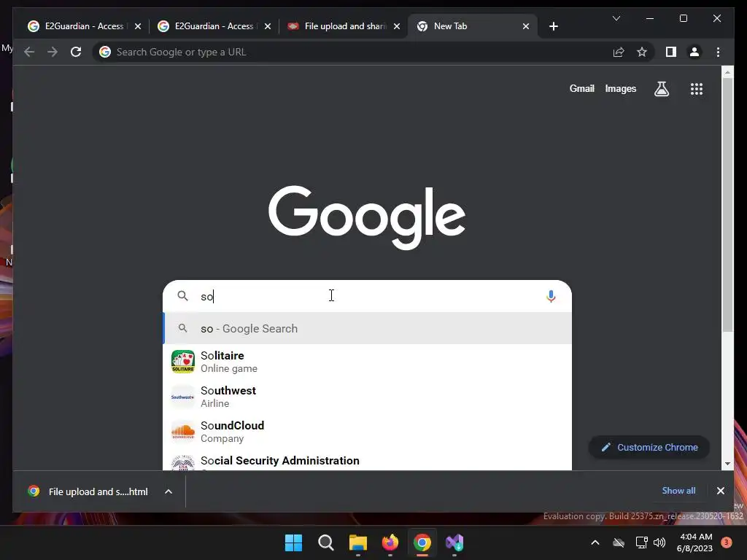This screenshot has width=747, height=560.
Task: Choose the Southwest Airline suggestion
Action: [x=368, y=397]
